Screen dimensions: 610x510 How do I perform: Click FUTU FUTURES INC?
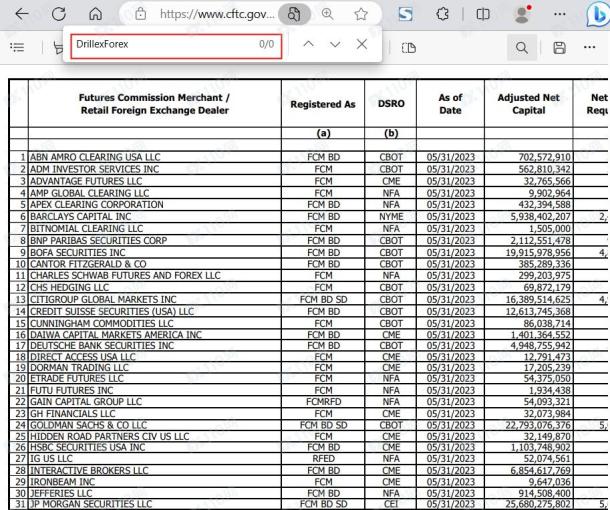(x=72, y=390)
